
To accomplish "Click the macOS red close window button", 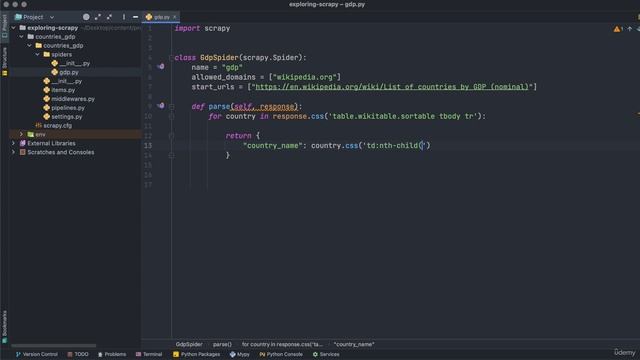I will [x=6, y=4].
